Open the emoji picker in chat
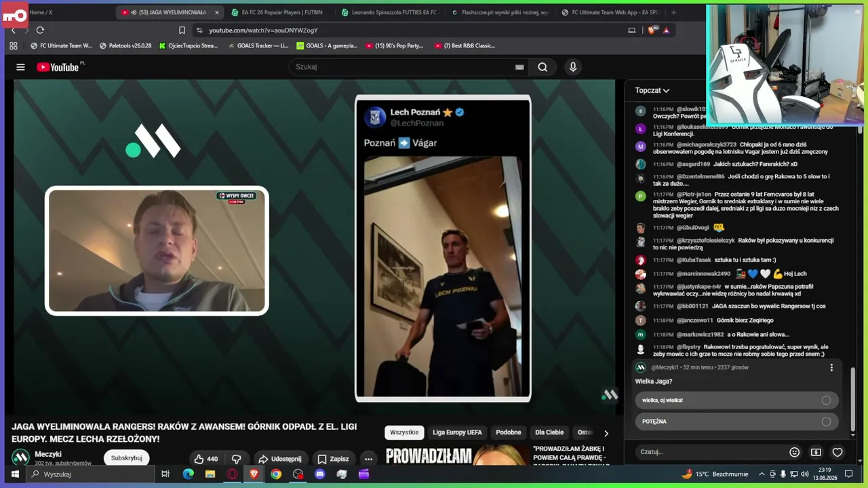Image resolution: width=868 pixels, height=488 pixels. click(x=794, y=452)
